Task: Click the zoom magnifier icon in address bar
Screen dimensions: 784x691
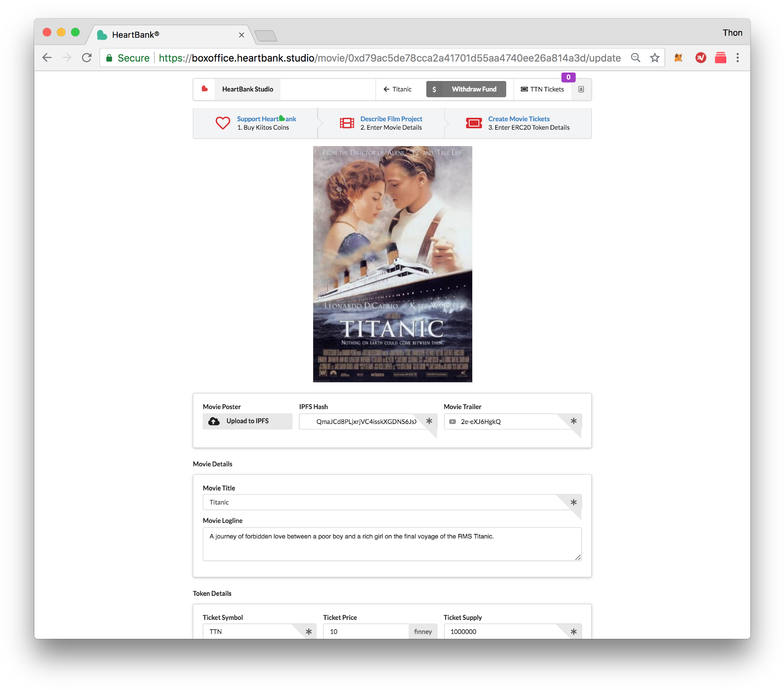Action: point(635,58)
